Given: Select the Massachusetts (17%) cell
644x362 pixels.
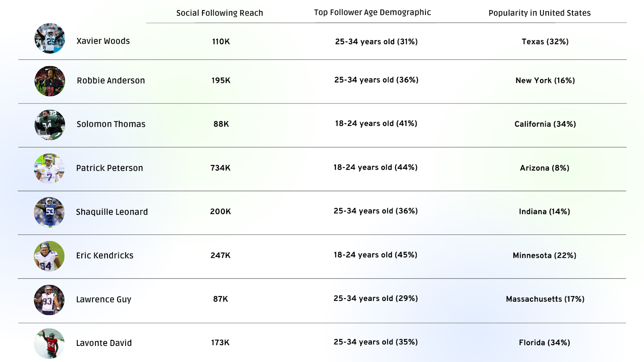Looking at the screenshot, I should 545,299.
